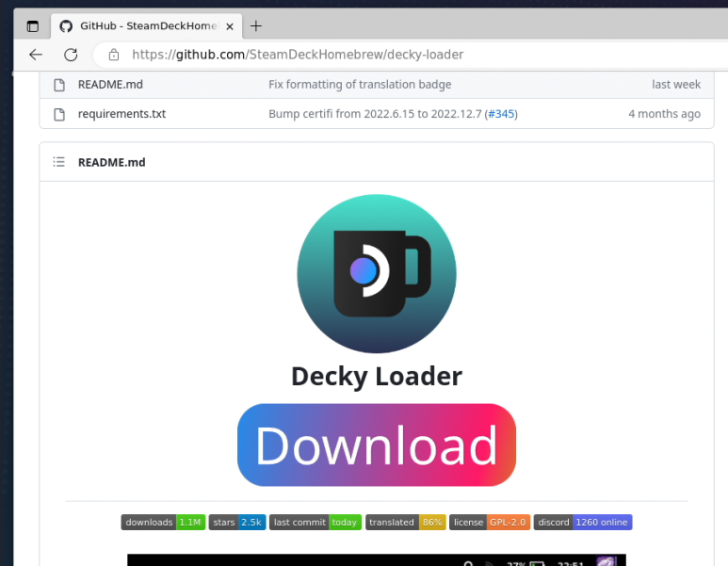Open 'Bump certifi' commit message
Screen dimensions: 728x566
pyautogui.click(x=375, y=114)
